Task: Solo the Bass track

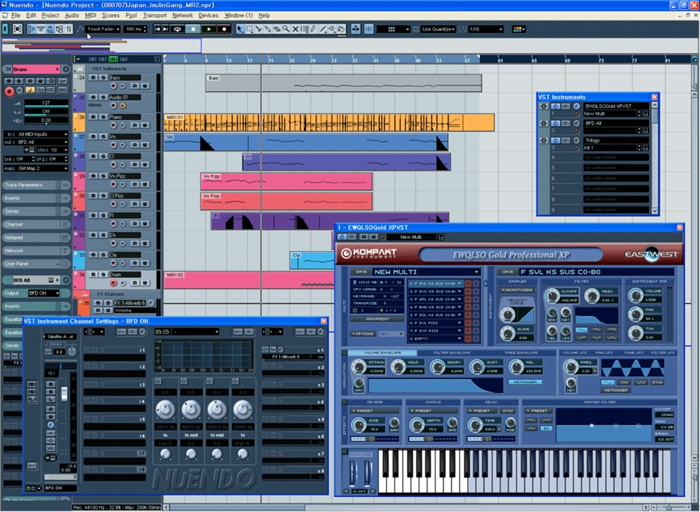Action: 103,78
